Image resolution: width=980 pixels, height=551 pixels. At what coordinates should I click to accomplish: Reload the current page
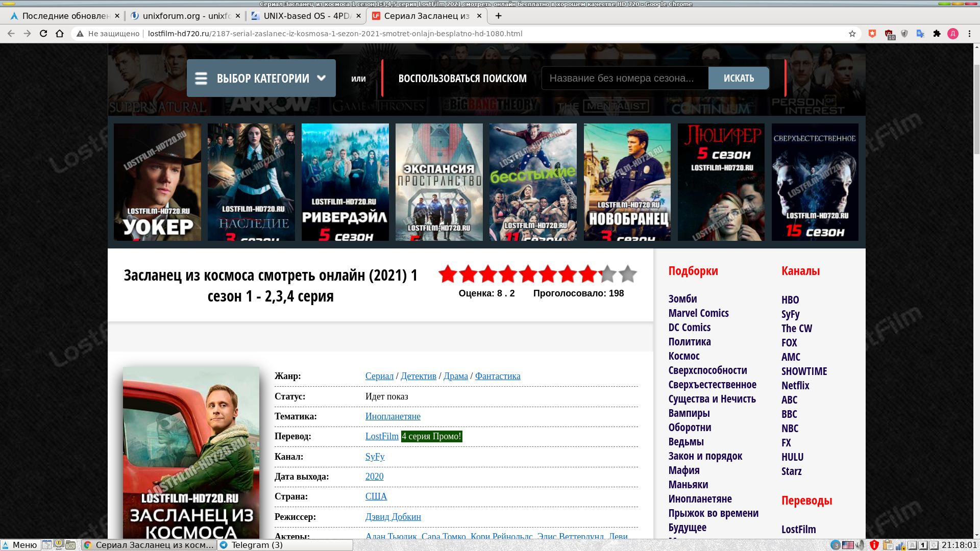[43, 34]
